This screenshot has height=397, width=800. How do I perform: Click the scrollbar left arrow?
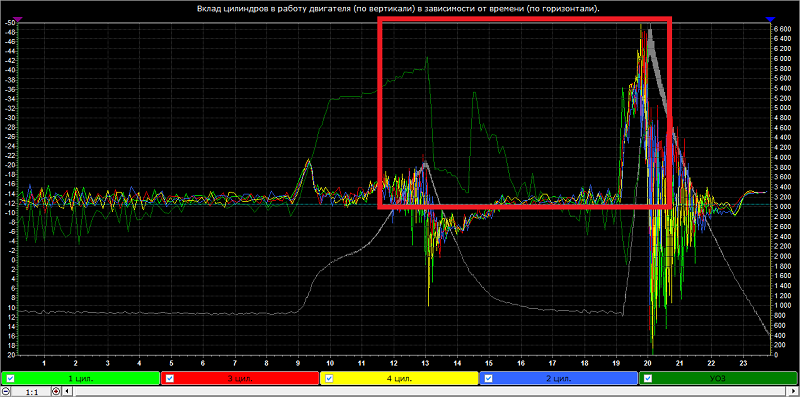[x=67, y=391]
